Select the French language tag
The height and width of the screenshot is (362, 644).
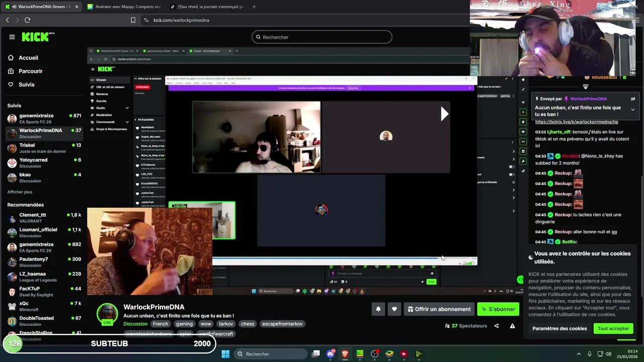(160, 324)
